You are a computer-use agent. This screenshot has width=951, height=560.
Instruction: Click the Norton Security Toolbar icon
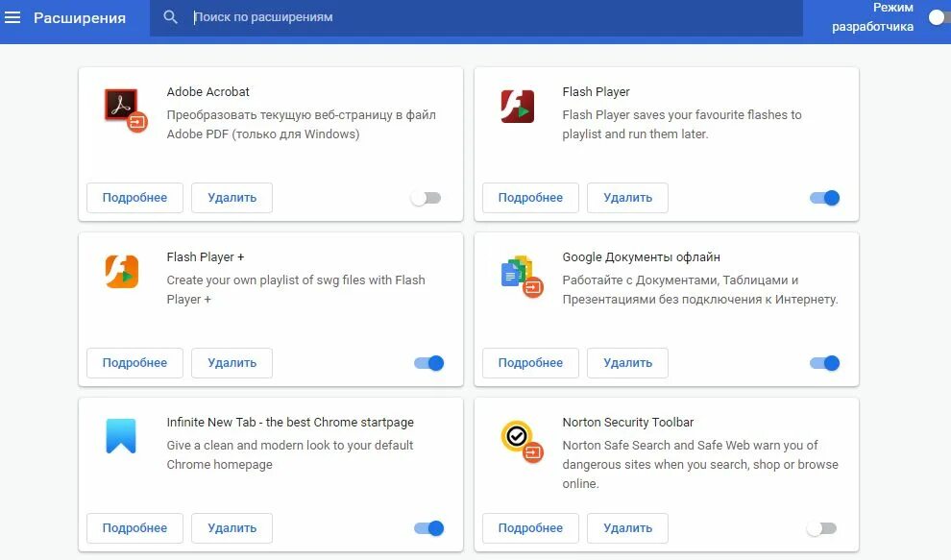520,440
